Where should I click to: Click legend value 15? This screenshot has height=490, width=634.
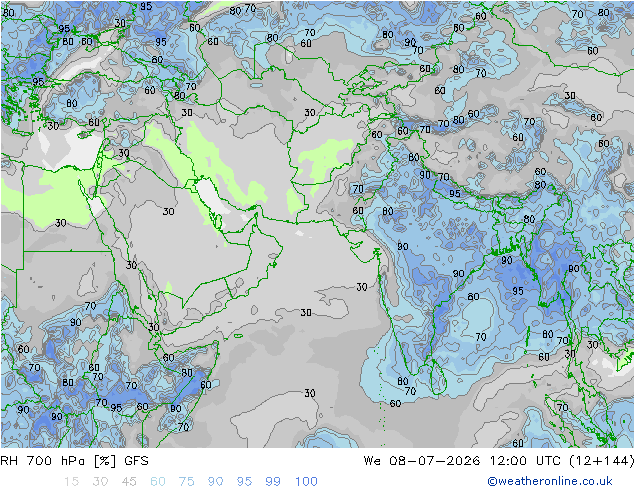[x=71, y=482]
